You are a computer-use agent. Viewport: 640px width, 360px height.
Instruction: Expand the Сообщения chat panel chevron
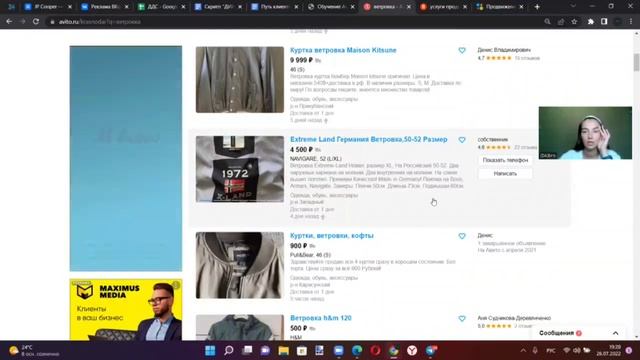point(615,333)
